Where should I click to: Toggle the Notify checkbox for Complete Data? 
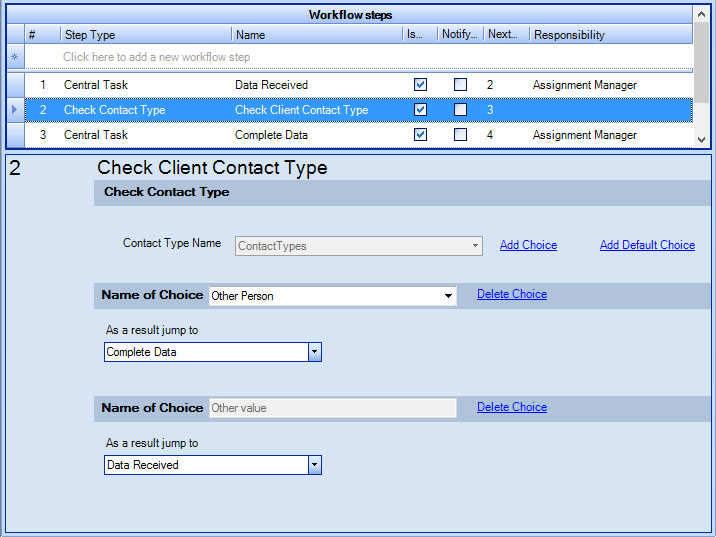(460, 135)
